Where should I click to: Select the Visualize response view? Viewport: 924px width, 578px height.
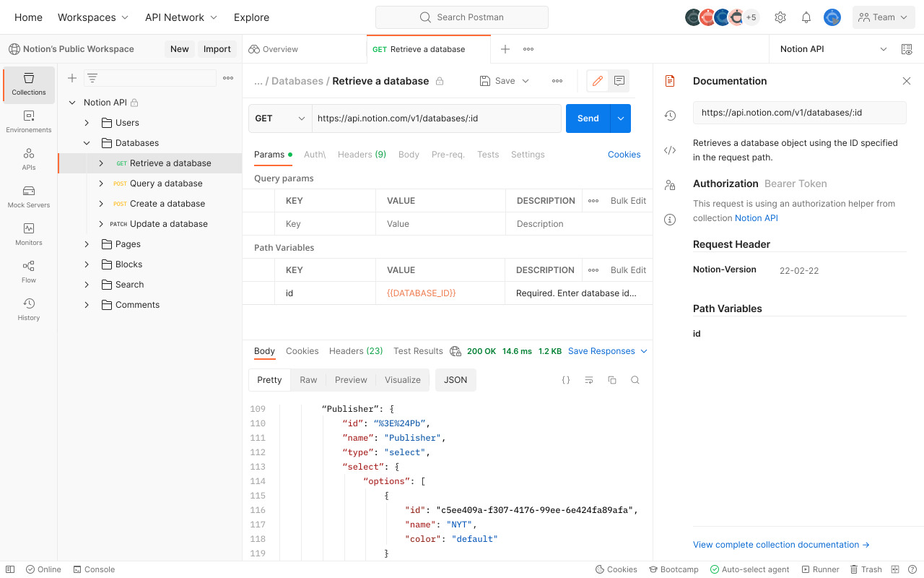point(402,380)
